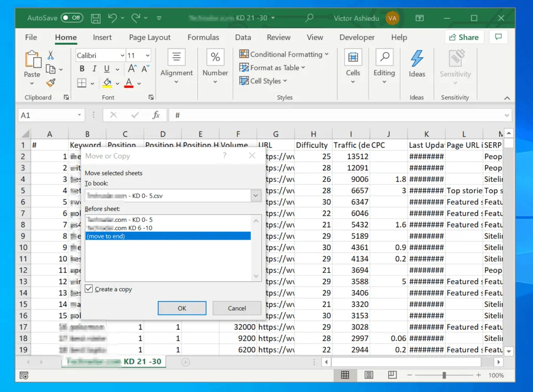533x392 pixels.
Task: Click the Insert Function fx icon
Action: 156,115
